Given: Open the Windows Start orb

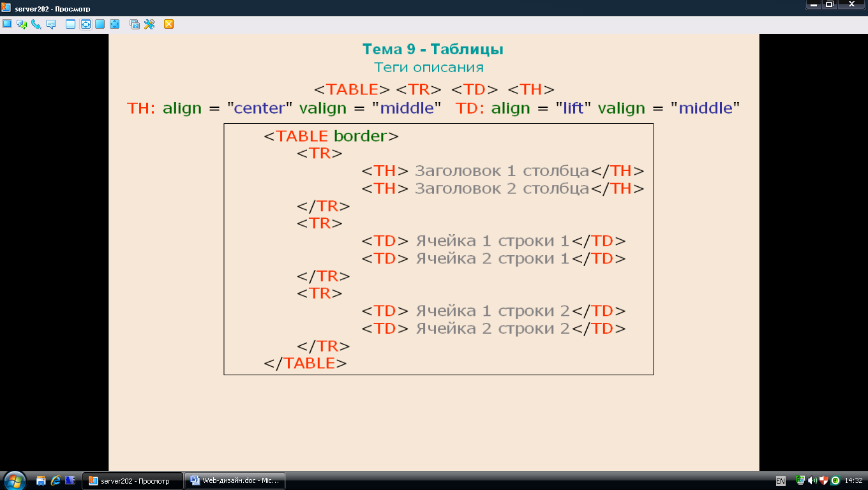Looking at the screenshot, I should point(15,480).
